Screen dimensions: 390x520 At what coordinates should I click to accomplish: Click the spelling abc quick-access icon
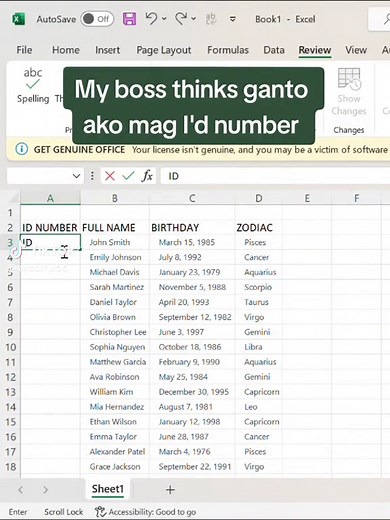[211, 19]
